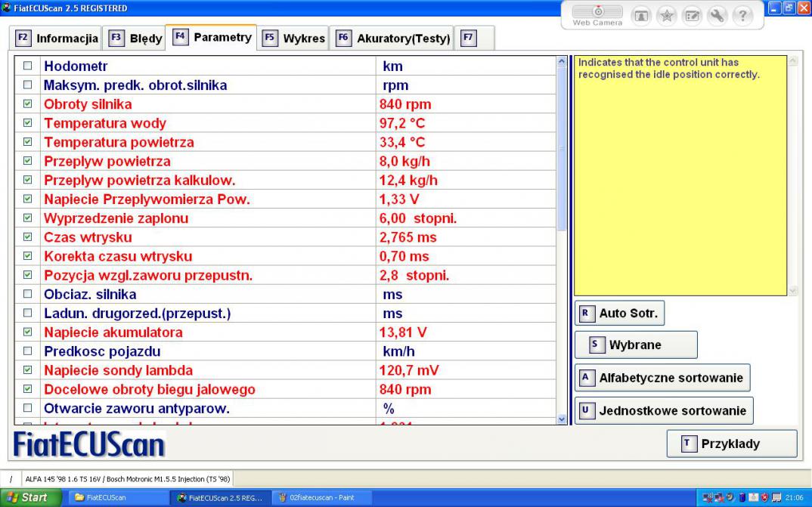Enable the Hodometr checkbox
812x507 pixels.
(27, 66)
